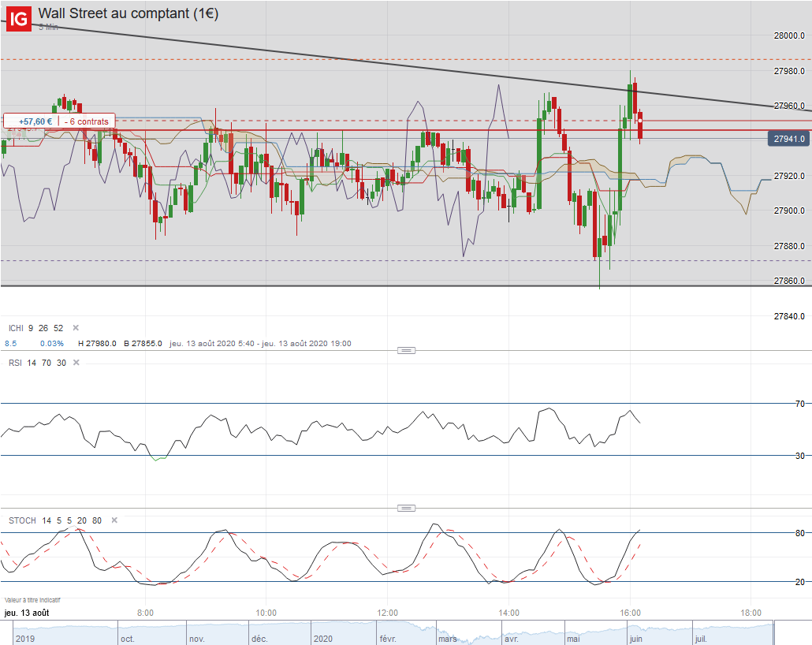Viewport: 812px width, 645px height.
Task: Open the ICHI indicator settings label
Action: [35, 328]
